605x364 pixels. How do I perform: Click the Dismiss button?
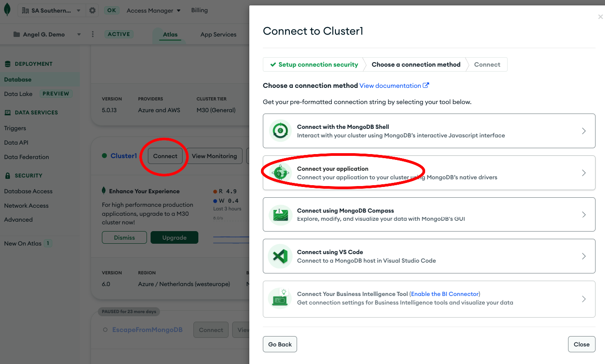coord(124,237)
